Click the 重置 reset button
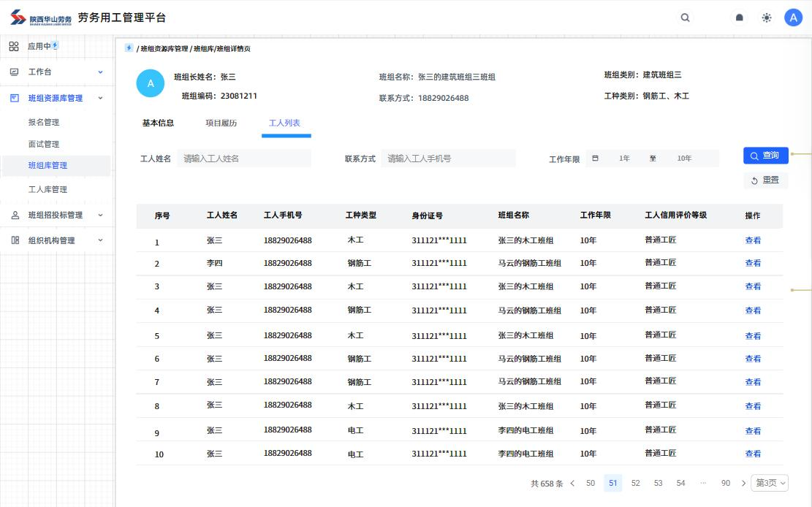 (x=765, y=180)
